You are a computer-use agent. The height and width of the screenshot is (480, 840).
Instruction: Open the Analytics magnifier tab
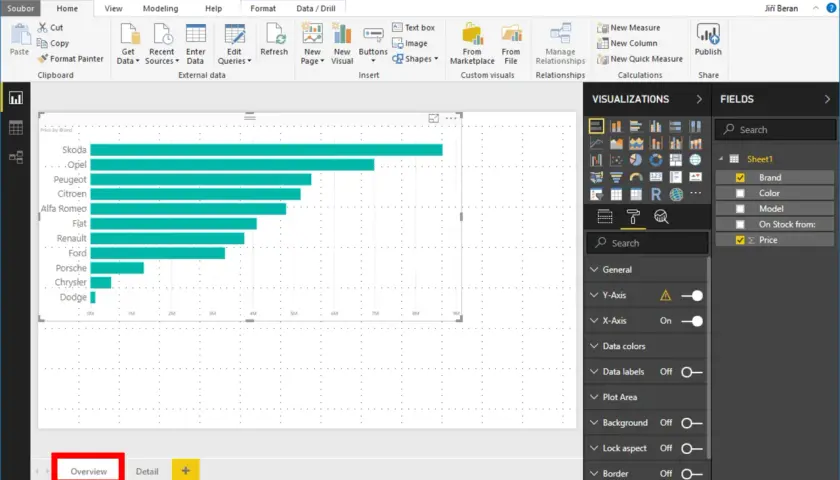661,216
